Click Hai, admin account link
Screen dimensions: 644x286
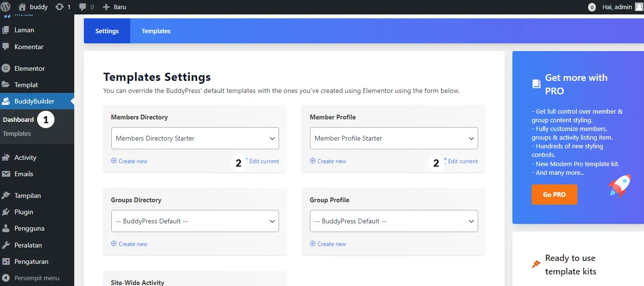(x=617, y=7)
